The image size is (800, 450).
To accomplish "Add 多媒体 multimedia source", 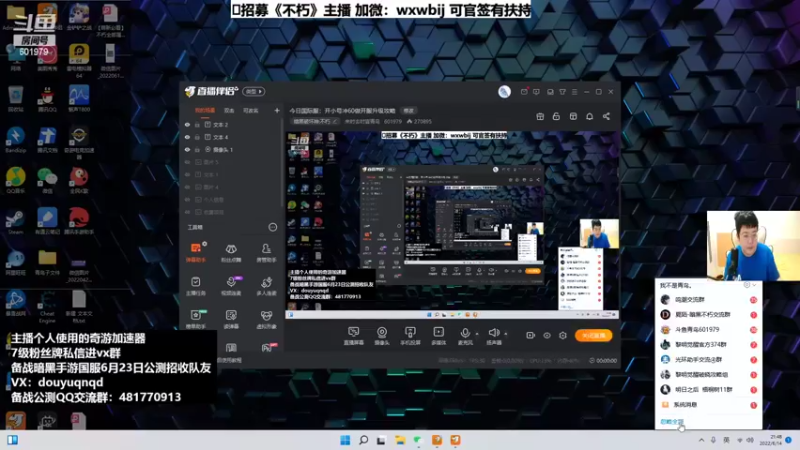I will click(x=438, y=336).
